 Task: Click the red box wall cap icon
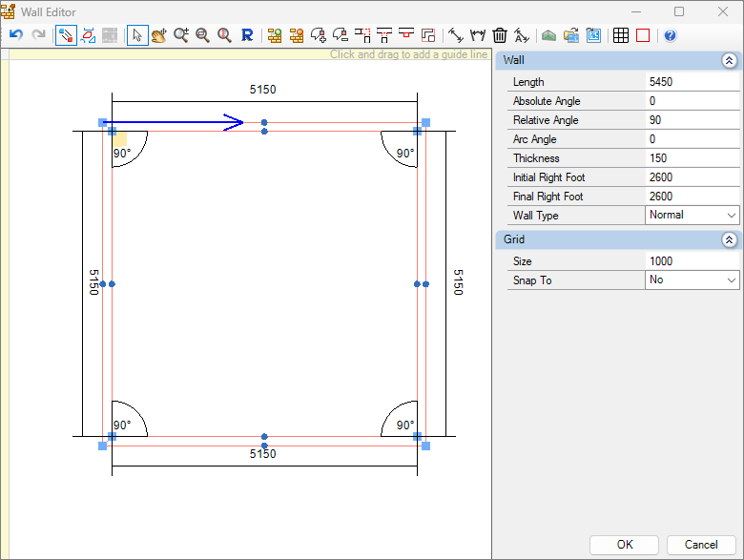[406, 34]
